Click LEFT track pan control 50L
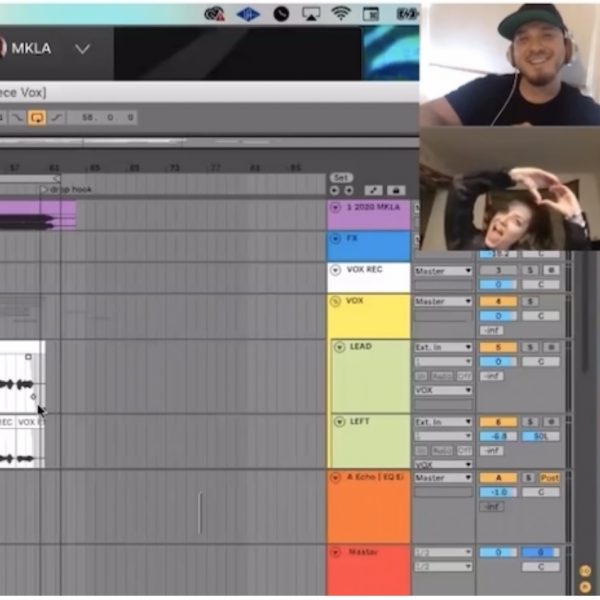The height and width of the screenshot is (600, 600). 541,436
